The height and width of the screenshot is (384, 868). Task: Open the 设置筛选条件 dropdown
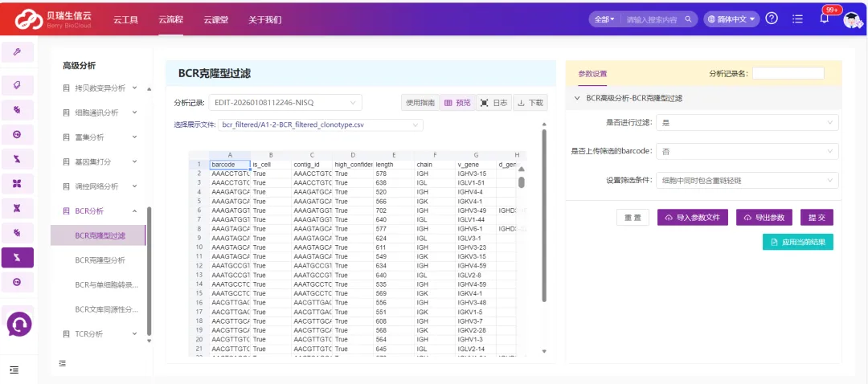pyautogui.click(x=747, y=180)
